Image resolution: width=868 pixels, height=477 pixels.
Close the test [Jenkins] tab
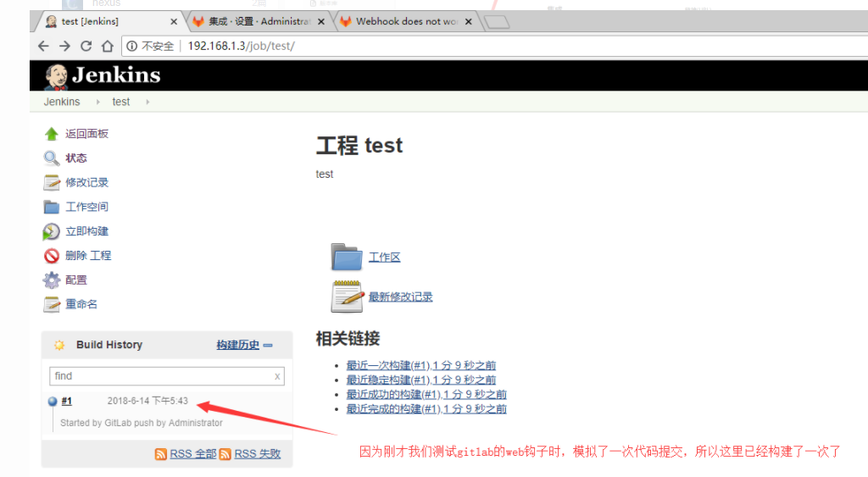pyautogui.click(x=174, y=21)
